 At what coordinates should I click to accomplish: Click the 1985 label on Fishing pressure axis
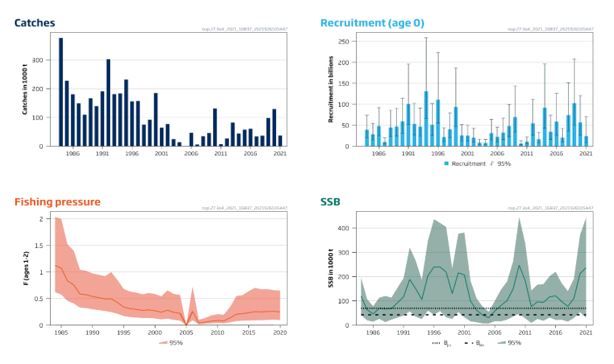tap(61, 332)
